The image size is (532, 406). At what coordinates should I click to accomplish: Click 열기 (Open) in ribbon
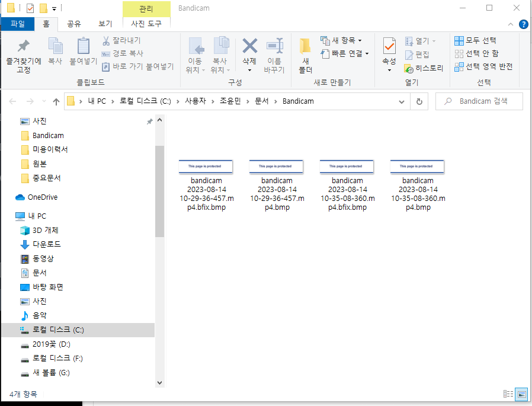pos(419,41)
